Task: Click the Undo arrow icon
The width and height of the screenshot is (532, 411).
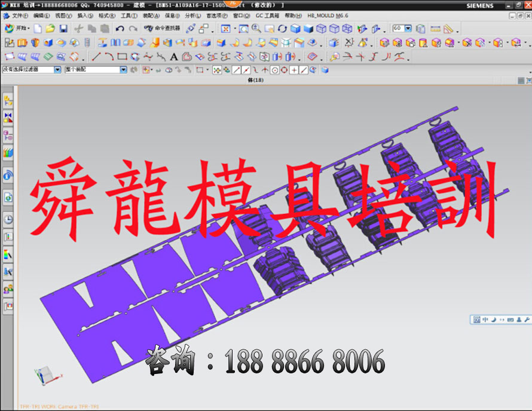Action: [120, 29]
